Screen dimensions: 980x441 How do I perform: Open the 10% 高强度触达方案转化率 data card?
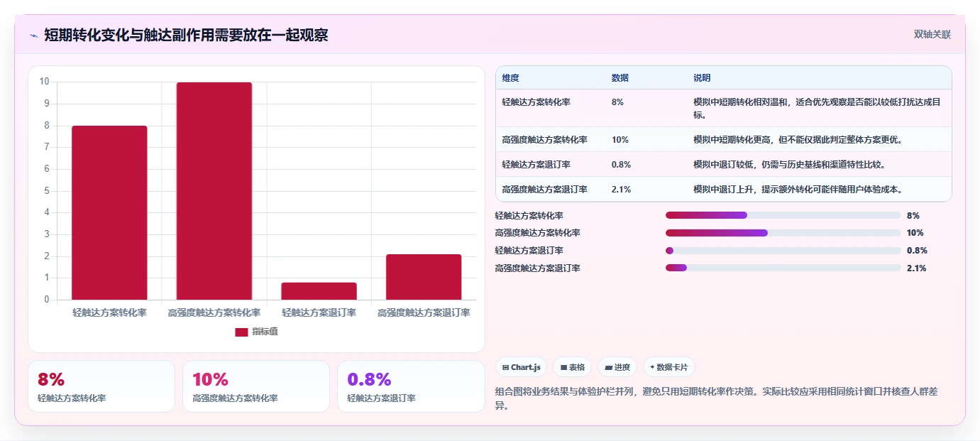pos(256,386)
